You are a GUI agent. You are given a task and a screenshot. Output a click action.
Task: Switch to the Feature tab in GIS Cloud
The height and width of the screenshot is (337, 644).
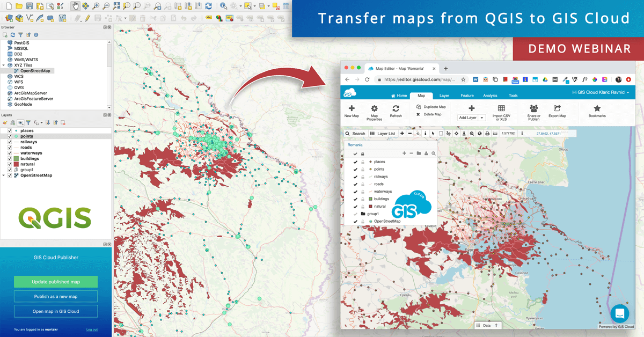467,96
